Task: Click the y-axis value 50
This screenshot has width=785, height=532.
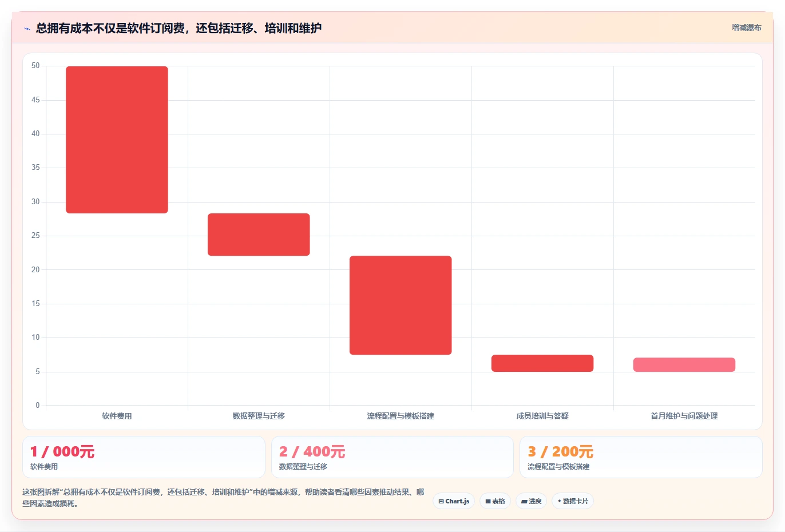Action: pos(35,66)
